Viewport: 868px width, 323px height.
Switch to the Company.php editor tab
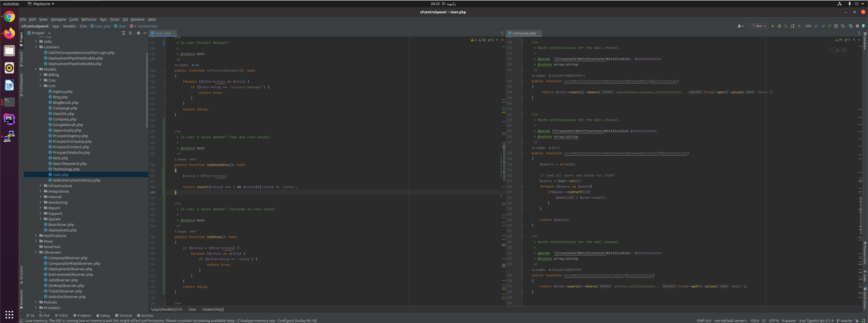(524, 33)
